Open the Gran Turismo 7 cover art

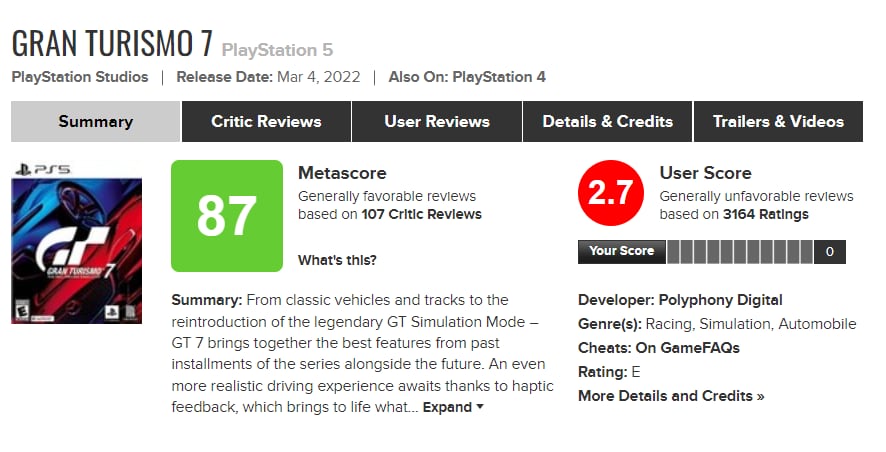pos(76,242)
